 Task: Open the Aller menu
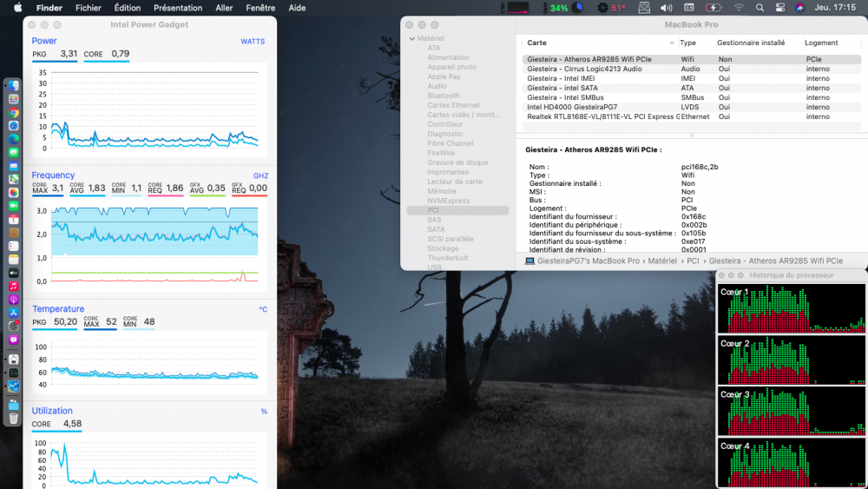click(x=224, y=8)
